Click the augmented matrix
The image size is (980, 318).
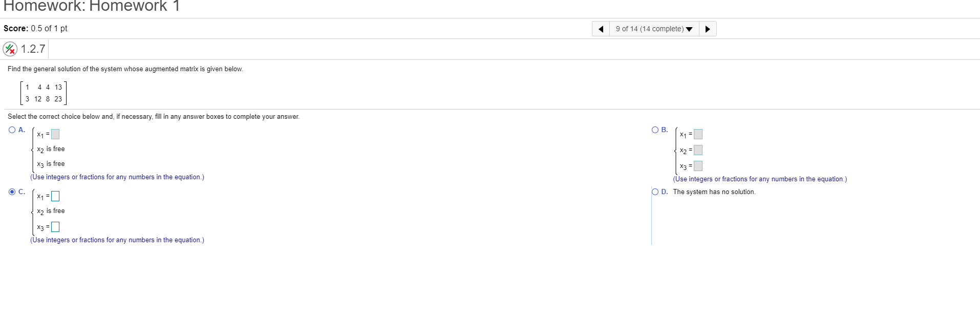[x=44, y=93]
